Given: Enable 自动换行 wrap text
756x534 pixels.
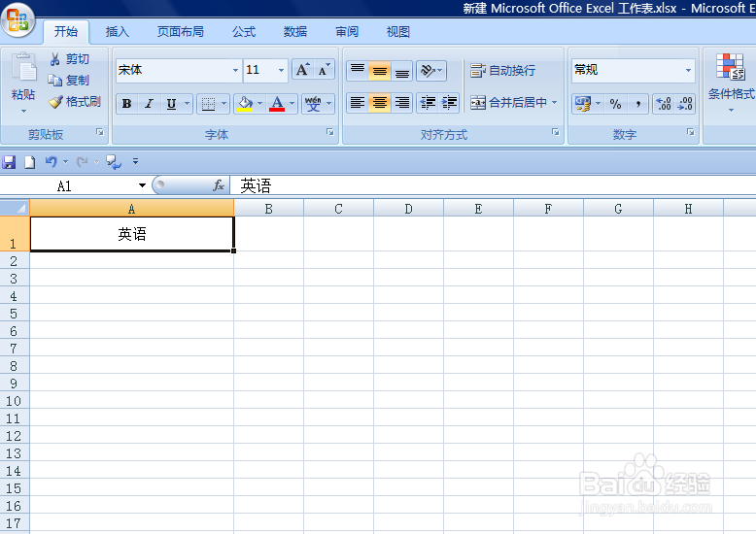Looking at the screenshot, I should tap(503, 71).
